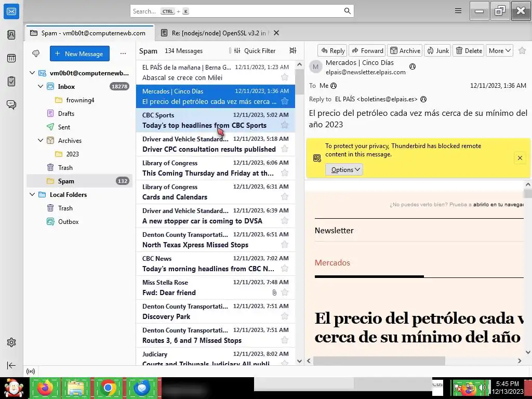Open the Thunderbird hamburger app menu
532x399 pixels.
pyautogui.click(x=458, y=11)
